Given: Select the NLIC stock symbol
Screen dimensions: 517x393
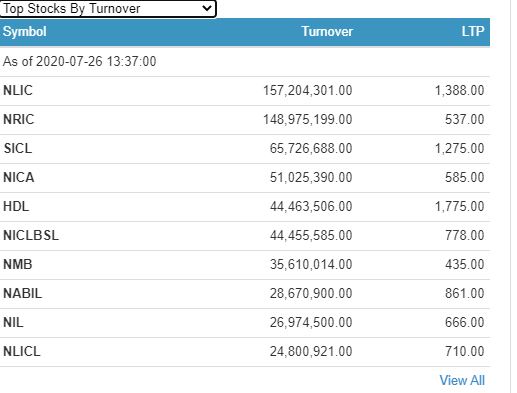Looking at the screenshot, I should click(x=18, y=90).
